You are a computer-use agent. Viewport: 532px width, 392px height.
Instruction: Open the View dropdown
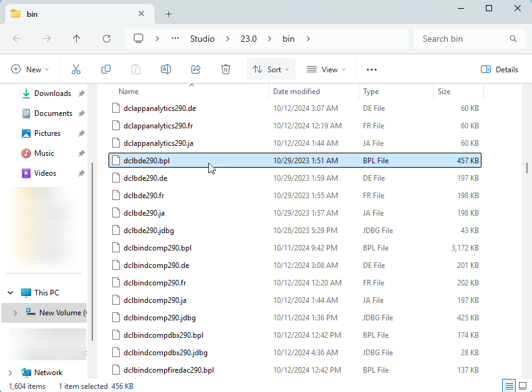326,69
